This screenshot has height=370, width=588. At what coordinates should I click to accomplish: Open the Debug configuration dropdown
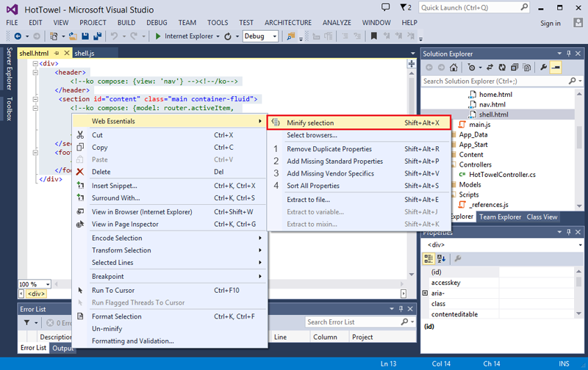click(x=275, y=36)
